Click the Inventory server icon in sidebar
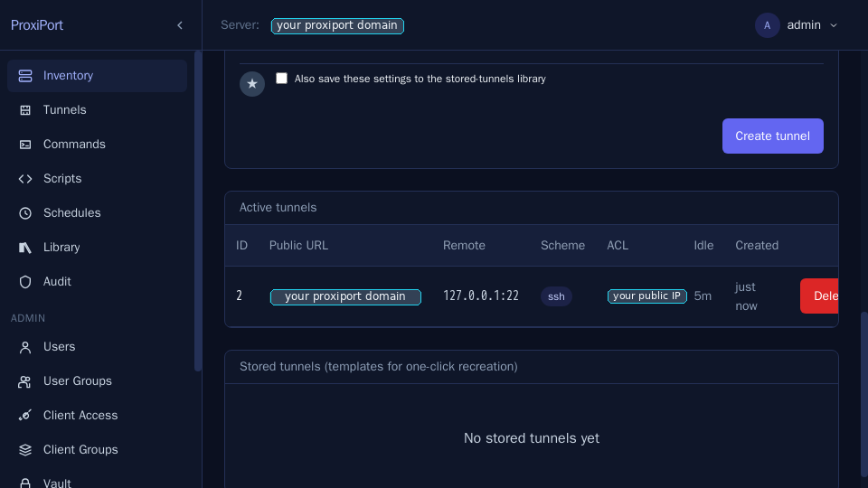This screenshot has width=868, height=488. [25, 76]
